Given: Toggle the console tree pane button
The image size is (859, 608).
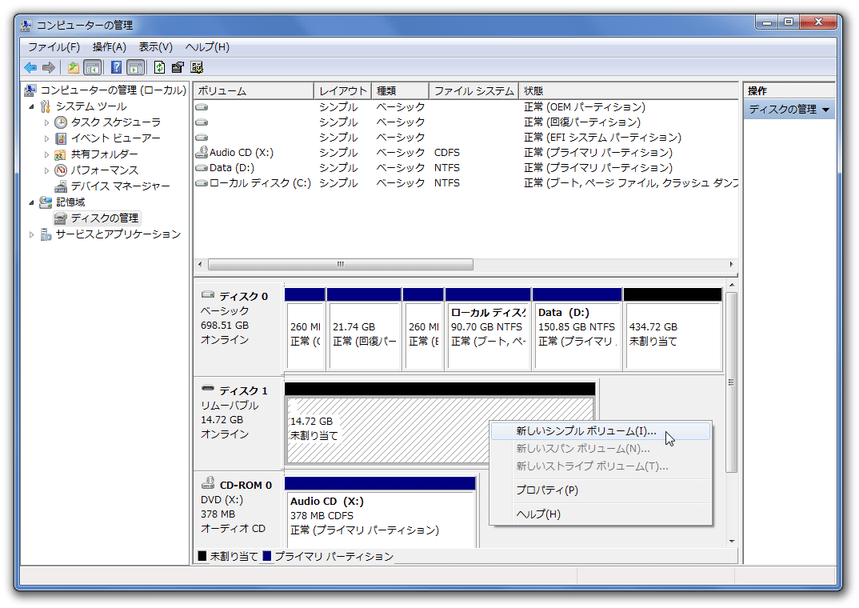Looking at the screenshot, I should (92, 67).
